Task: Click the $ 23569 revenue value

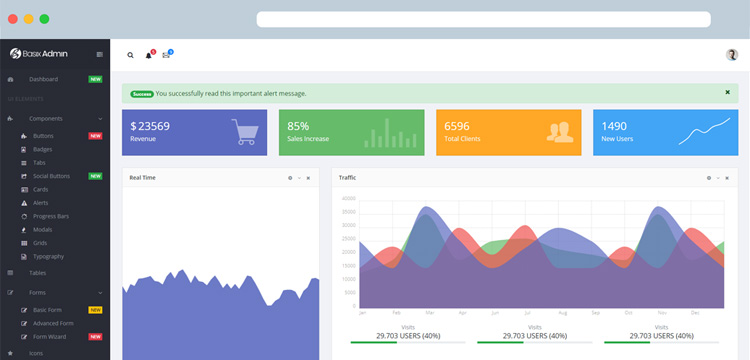Action: point(150,127)
